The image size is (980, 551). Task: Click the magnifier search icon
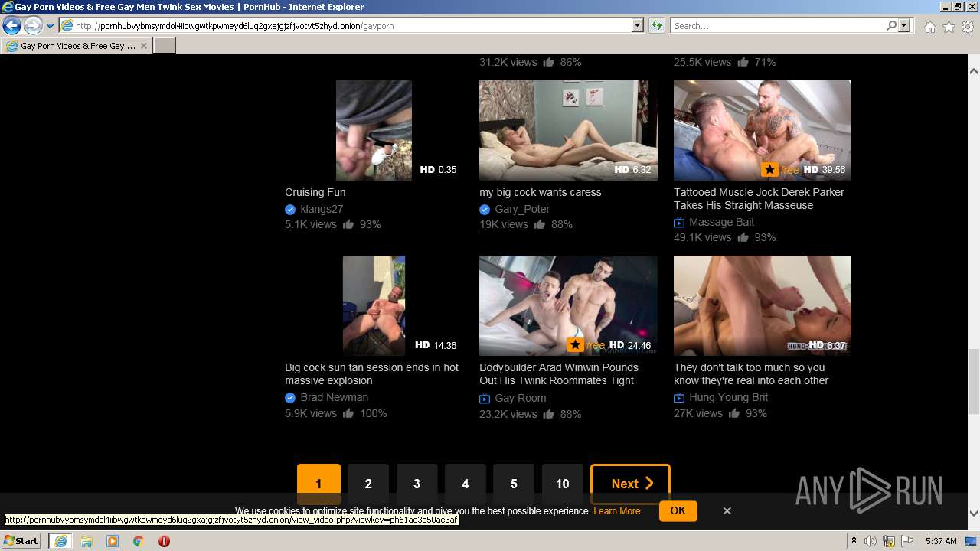pos(891,26)
